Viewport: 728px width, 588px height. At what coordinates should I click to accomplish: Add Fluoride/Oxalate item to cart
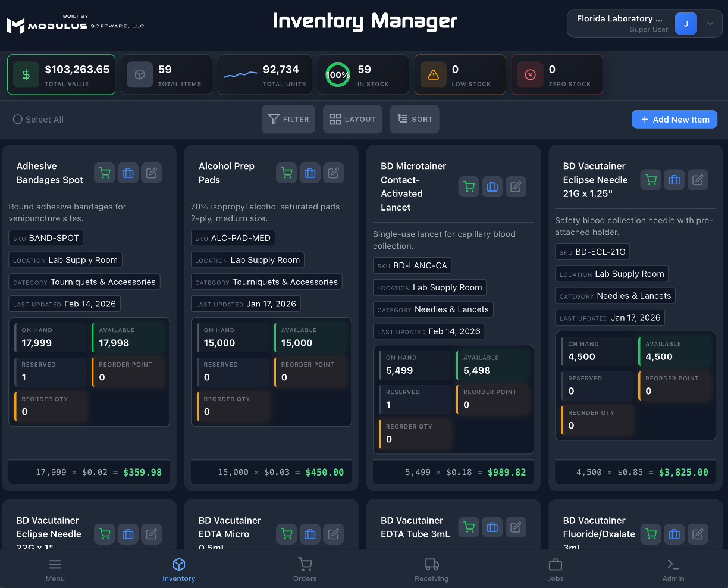(x=651, y=534)
